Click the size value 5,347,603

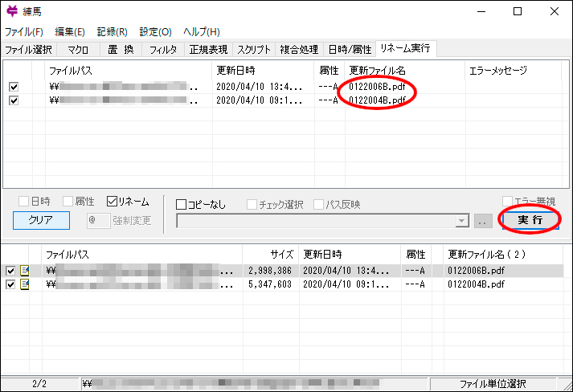tap(270, 284)
